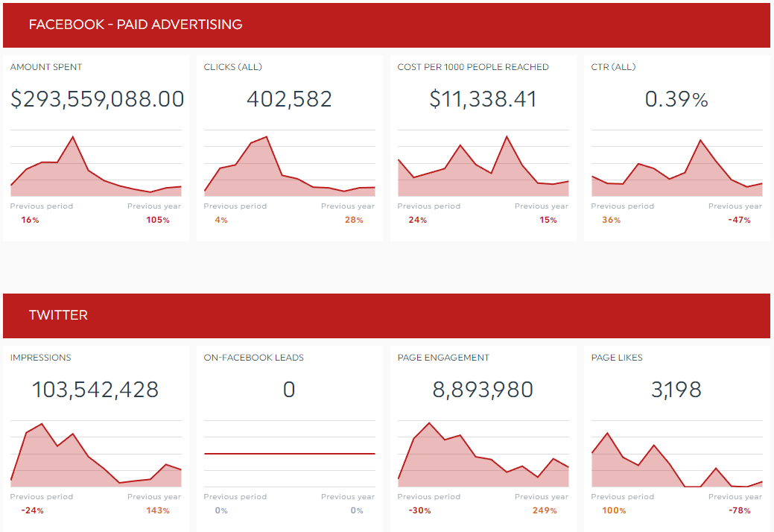Open the Amount Spent widget title
774x532 pixels.
46,67
